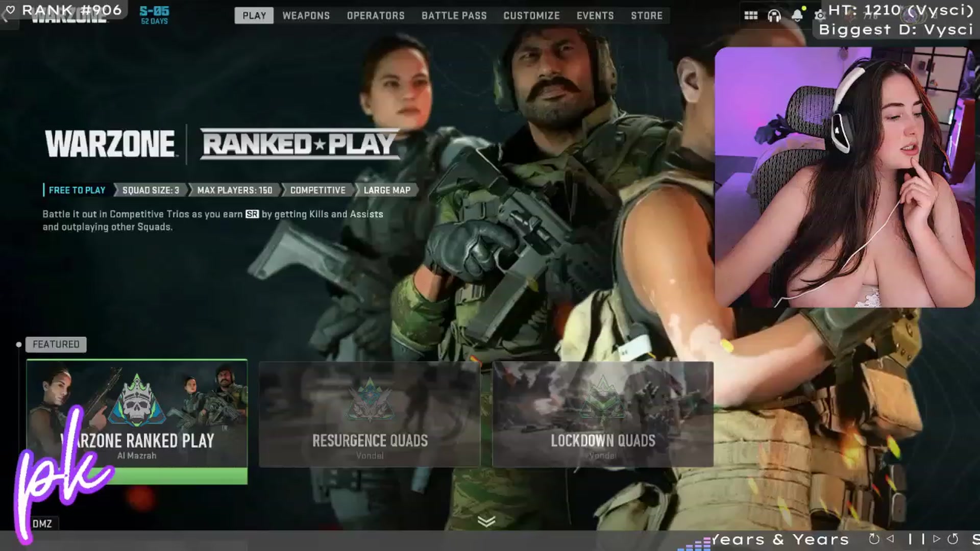Click the repeat icon left of previous
The height and width of the screenshot is (551, 980).
[874, 539]
